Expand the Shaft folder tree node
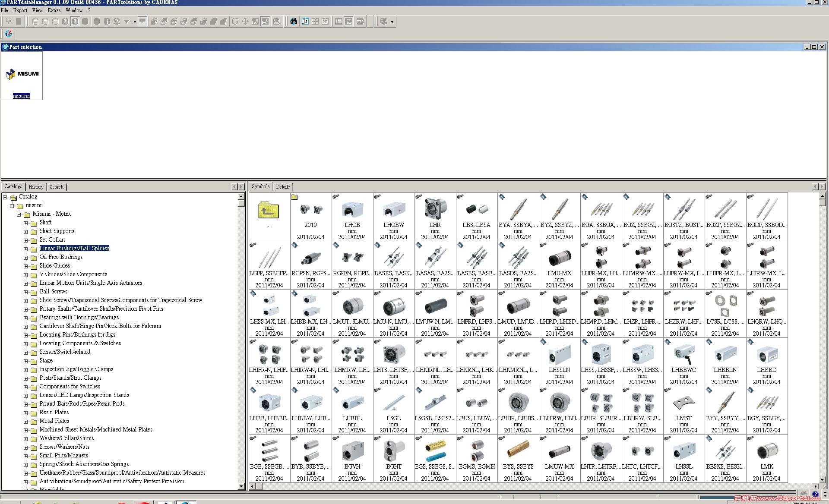Screen dimensions: 829x504 (x=26, y=223)
